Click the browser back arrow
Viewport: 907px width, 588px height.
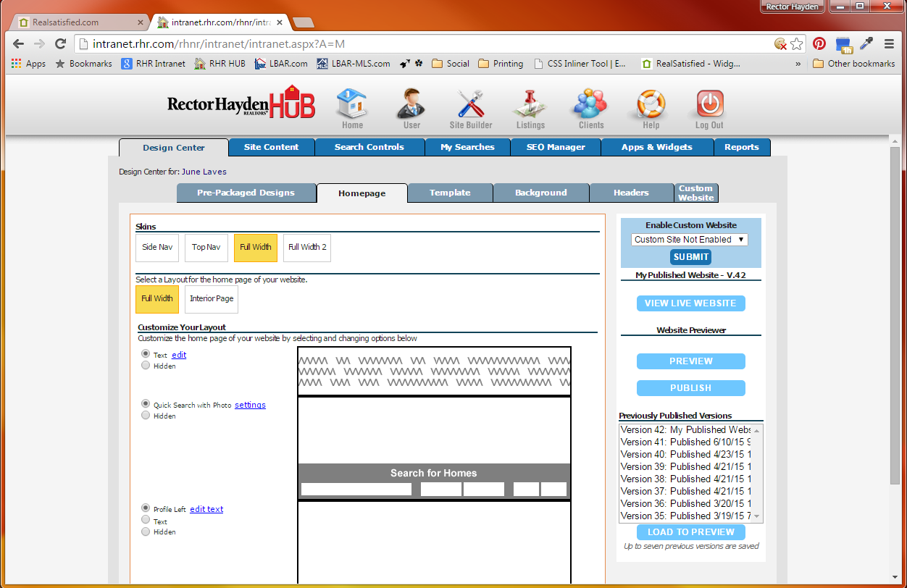pyautogui.click(x=20, y=43)
